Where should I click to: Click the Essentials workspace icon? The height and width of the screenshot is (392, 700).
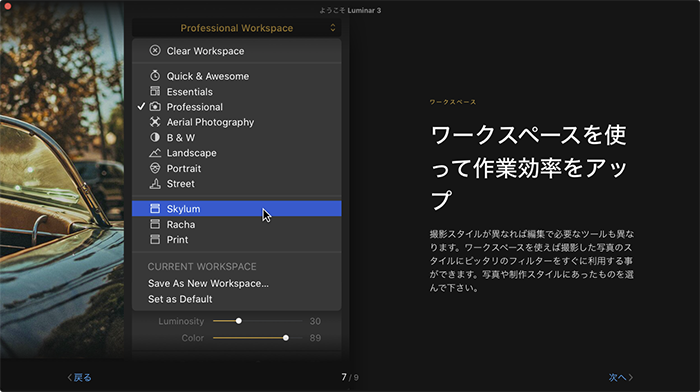point(155,91)
